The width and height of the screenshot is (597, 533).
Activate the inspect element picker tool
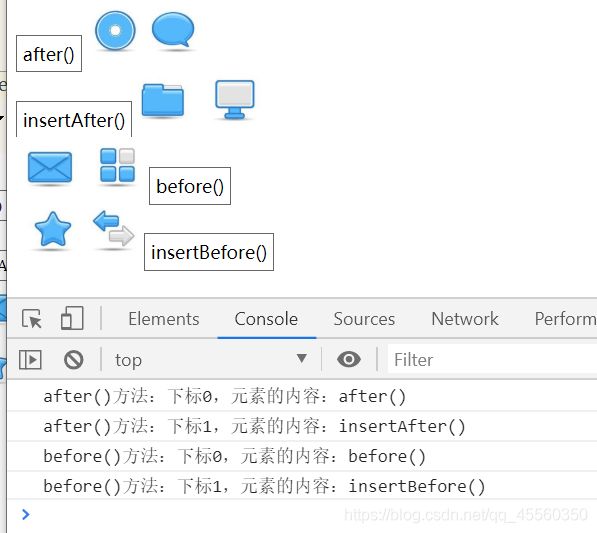pos(32,319)
